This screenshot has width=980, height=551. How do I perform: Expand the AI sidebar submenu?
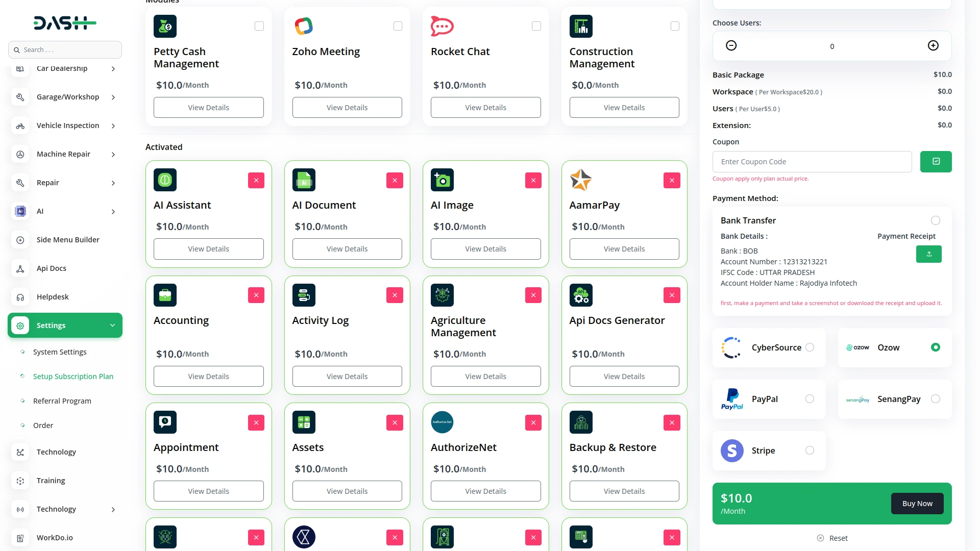(x=113, y=212)
